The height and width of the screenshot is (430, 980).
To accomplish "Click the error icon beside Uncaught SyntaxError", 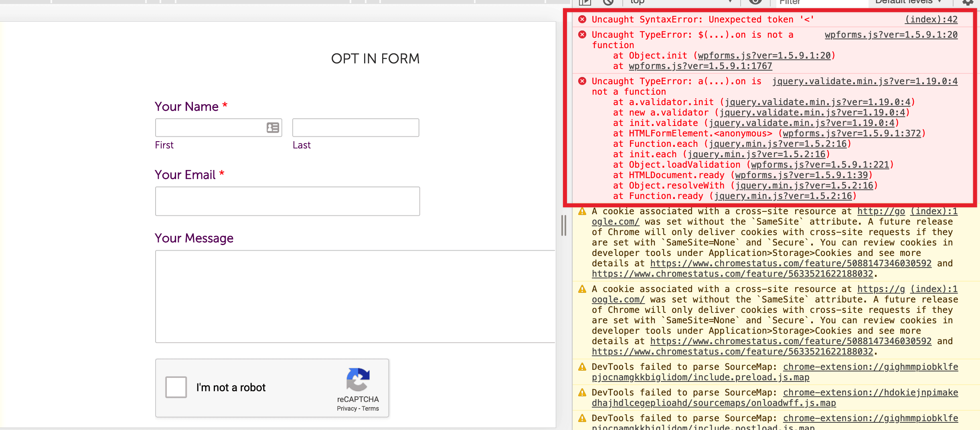I will [582, 19].
